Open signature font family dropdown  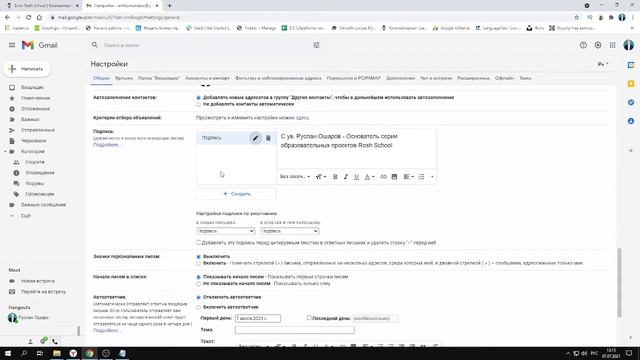pos(295,176)
